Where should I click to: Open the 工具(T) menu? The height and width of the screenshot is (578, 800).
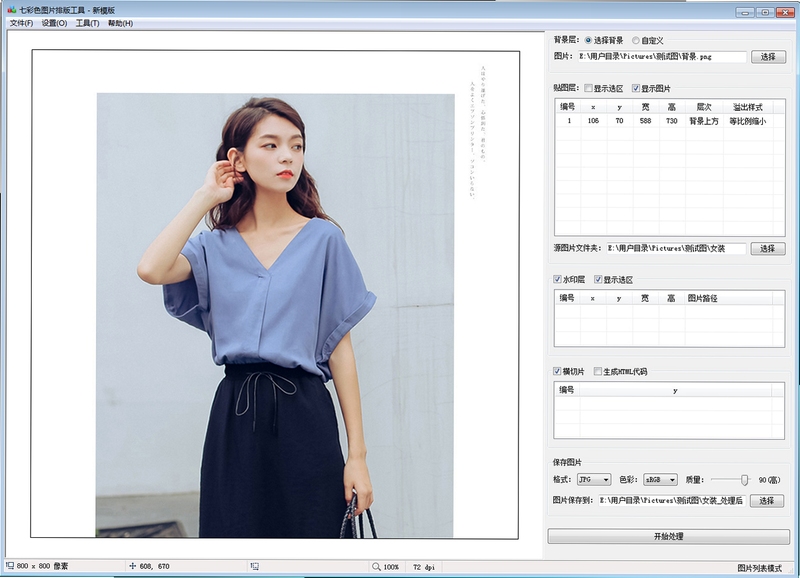(87, 23)
